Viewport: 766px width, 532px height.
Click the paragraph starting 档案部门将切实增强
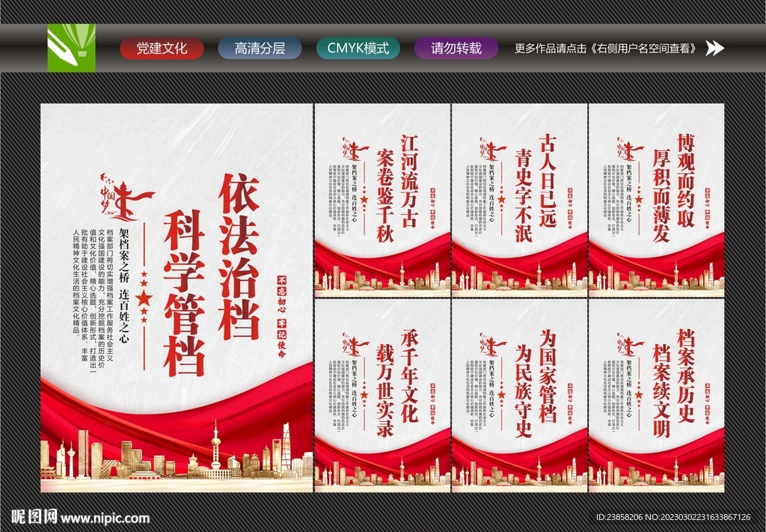(x=94, y=302)
